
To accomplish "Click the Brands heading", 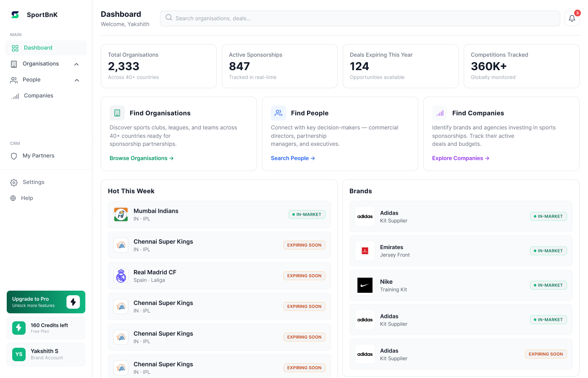I will pos(361,191).
